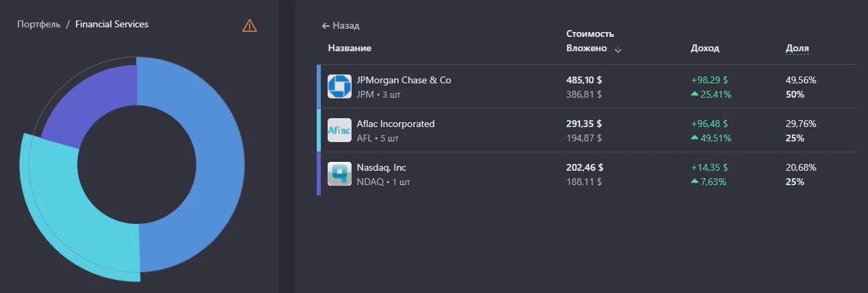Click the Название column header
The image size is (868, 293).
(350, 48)
